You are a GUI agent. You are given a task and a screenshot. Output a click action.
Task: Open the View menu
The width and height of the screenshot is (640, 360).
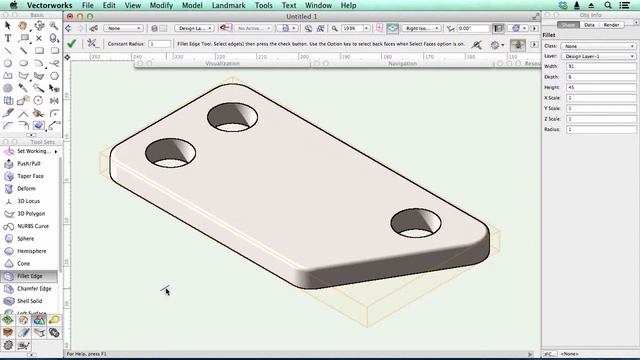[x=133, y=5]
